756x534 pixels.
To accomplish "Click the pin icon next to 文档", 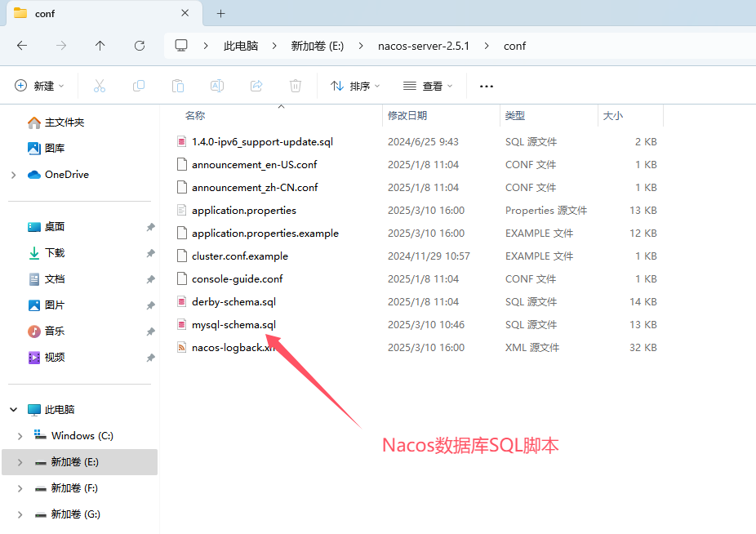I will point(151,278).
